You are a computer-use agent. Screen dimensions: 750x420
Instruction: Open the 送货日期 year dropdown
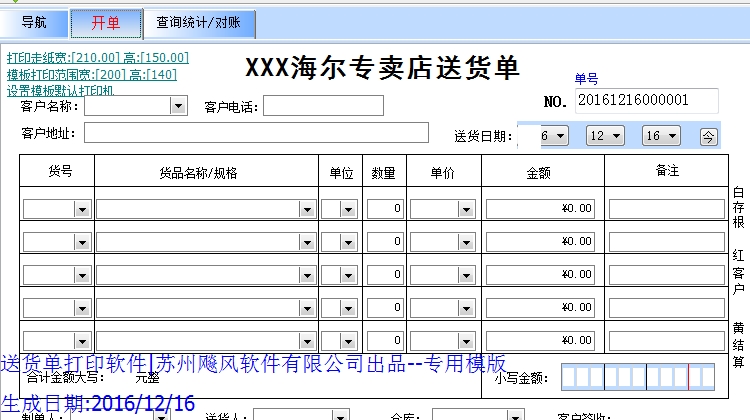[x=561, y=136]
